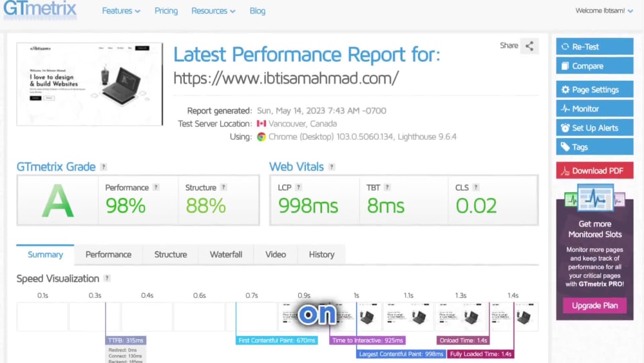Click the First Contentful Paint: 670ms marker
644x363 pixels.
pyautogui.click(x=276, y=340)
